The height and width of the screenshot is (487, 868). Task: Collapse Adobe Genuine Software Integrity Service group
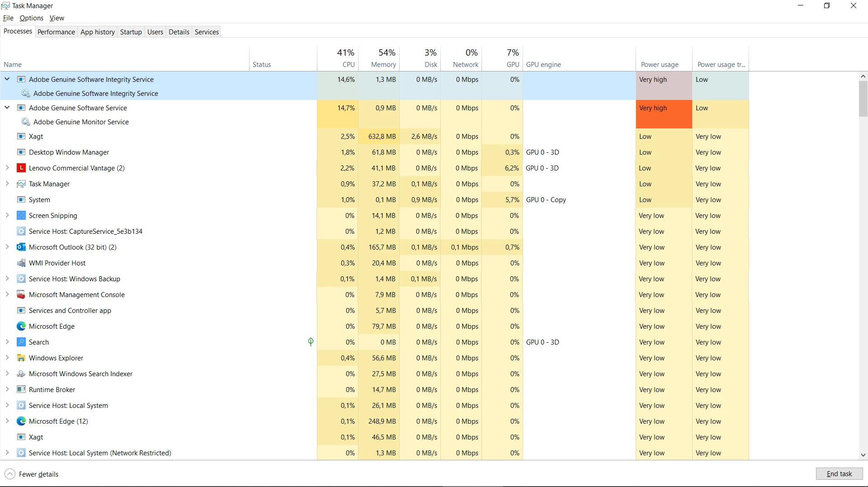click(x=7, y=79)
